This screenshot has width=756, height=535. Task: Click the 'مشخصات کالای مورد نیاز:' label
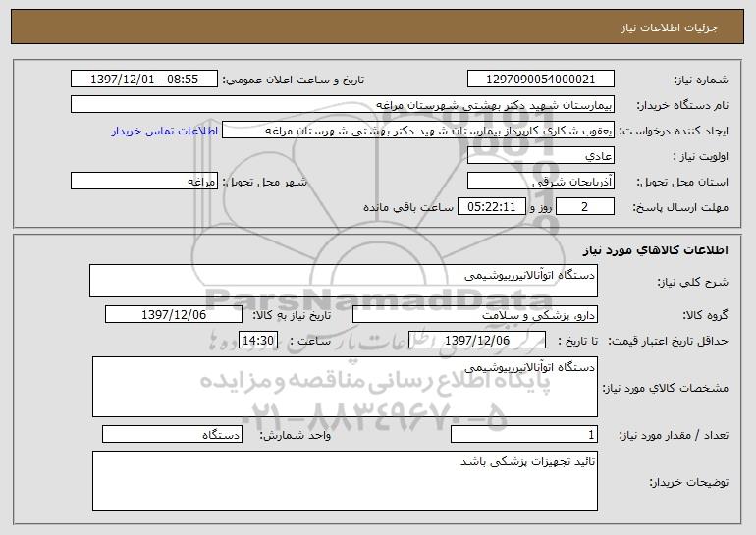[666, 388]
